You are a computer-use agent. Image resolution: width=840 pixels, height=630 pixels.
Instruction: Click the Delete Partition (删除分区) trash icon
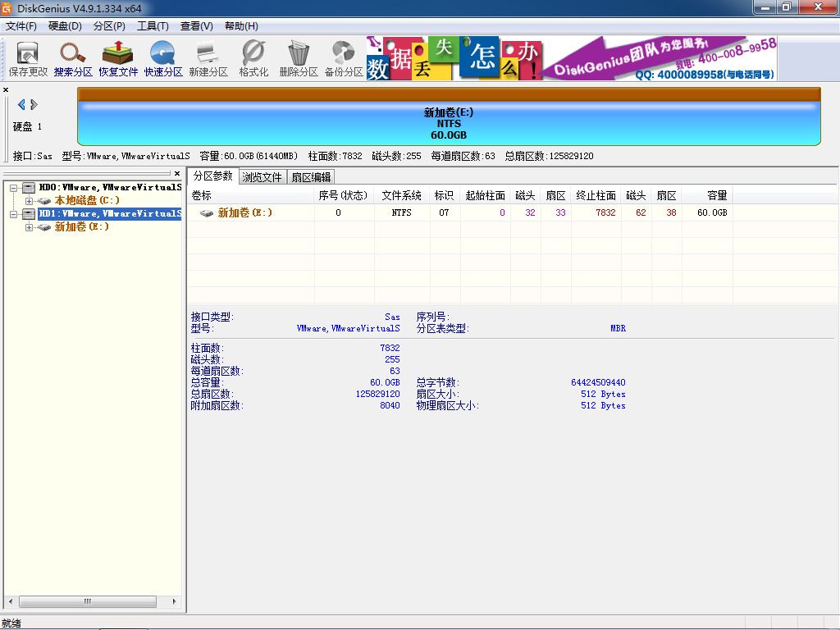point(299,59)
